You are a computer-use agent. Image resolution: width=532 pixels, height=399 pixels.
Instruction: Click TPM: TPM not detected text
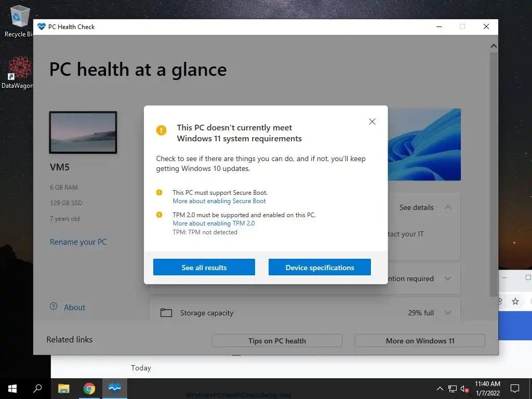(x=205, y=232)
